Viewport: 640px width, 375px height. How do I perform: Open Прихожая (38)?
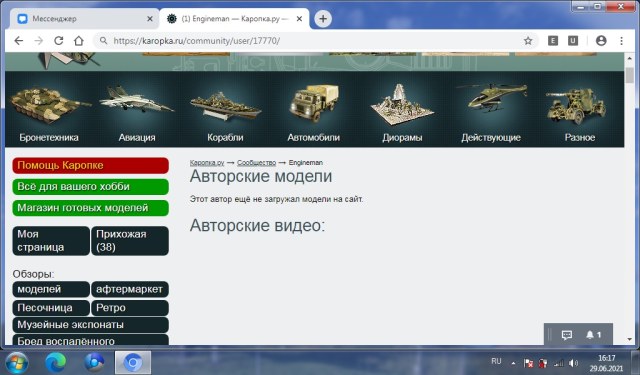[130, 241]
